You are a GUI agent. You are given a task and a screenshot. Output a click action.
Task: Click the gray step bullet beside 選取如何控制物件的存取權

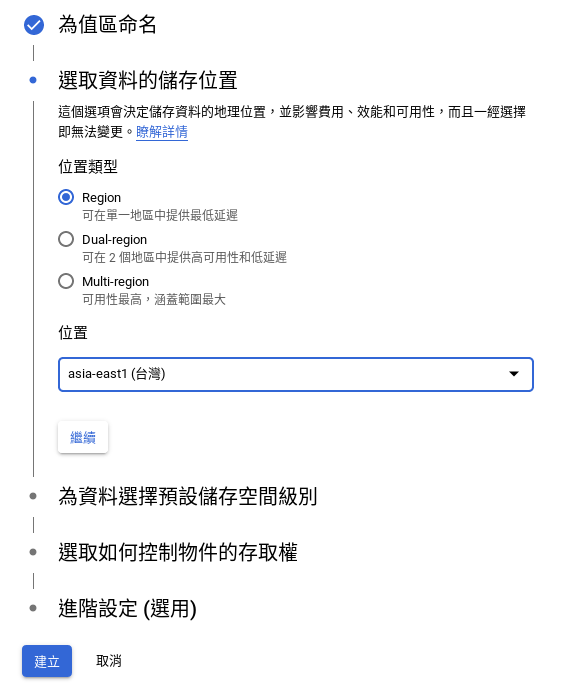click(x=33, y=552)
